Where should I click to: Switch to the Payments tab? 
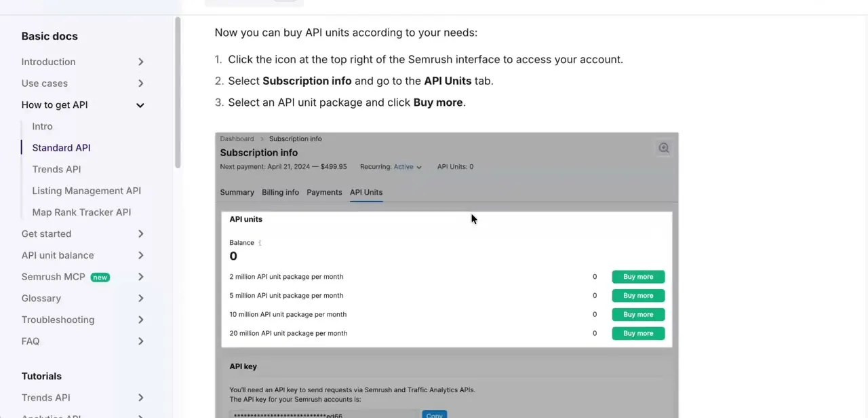click(x=324, y=193)
